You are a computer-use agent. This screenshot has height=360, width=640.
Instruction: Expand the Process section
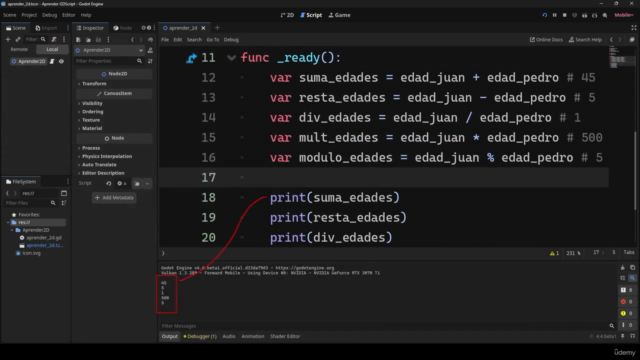pyautogui.click(x=91, y=148)
